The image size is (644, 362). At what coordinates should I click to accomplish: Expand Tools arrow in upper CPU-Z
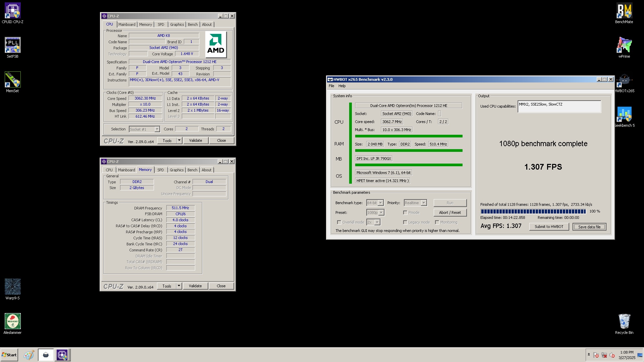[179, 140]
